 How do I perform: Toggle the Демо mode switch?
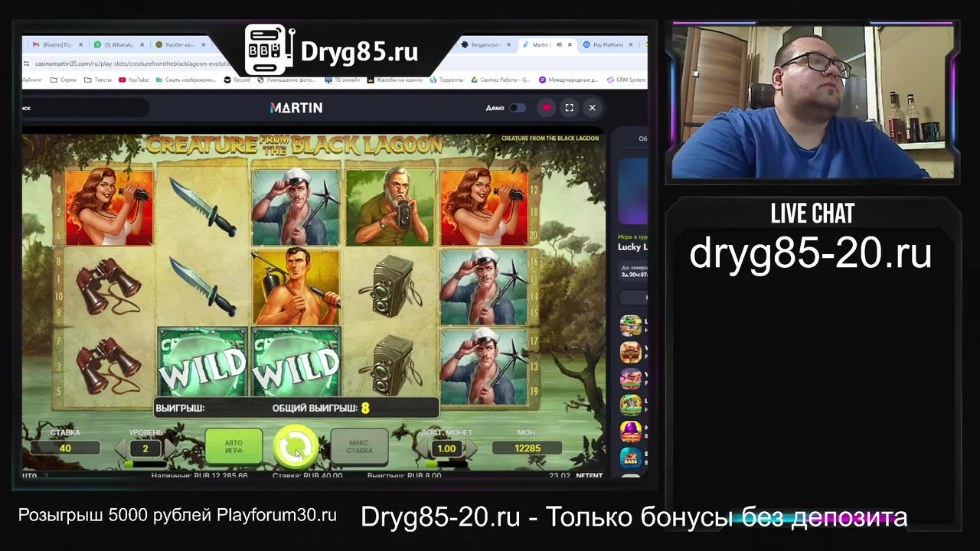click(518, 108)
